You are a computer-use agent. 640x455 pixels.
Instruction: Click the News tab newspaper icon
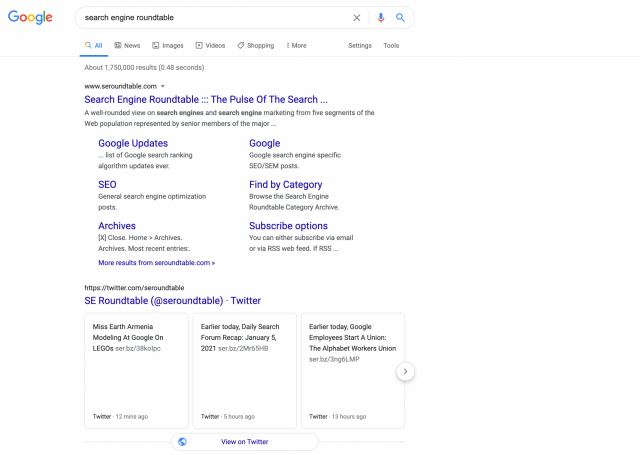pyautogui.click(x=118, y=45)
